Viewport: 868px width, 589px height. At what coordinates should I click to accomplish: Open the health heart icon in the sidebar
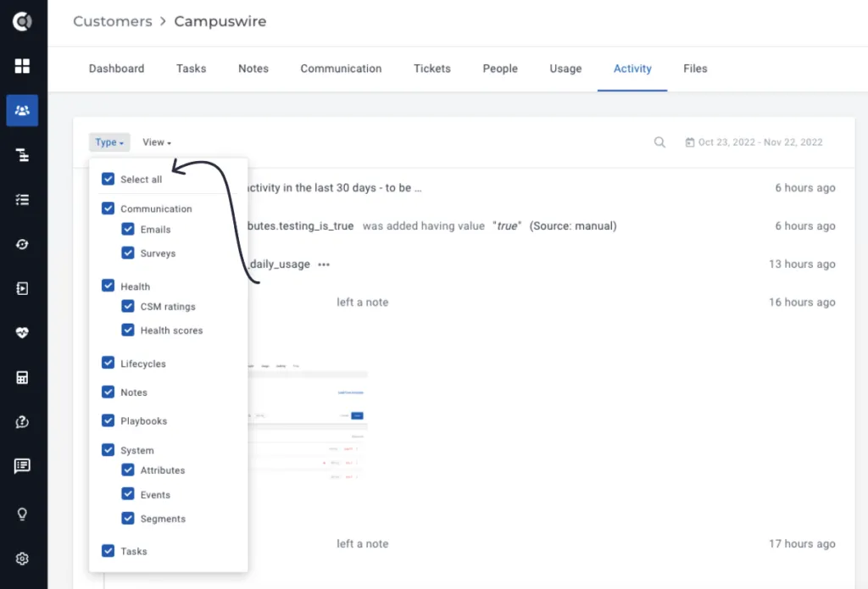coord(22,333)
